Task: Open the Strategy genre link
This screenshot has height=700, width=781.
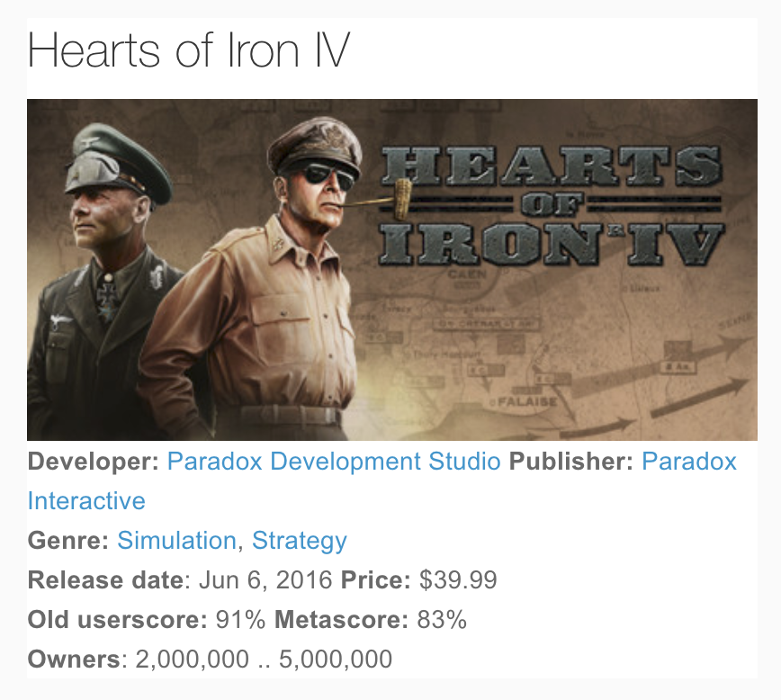Action: 299,541
